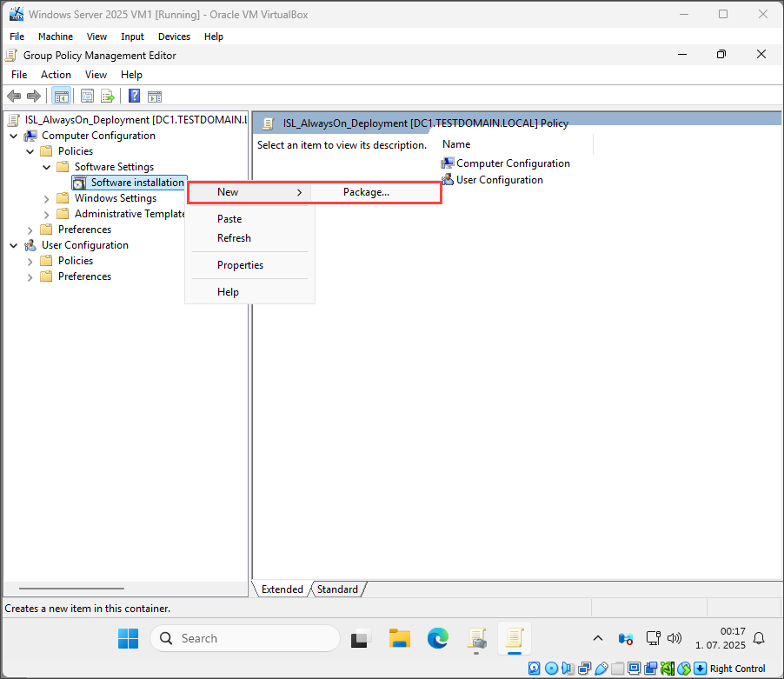Select the Software Settings tree item
This screenshot has width=784, height=679.
tap(114, 167)
